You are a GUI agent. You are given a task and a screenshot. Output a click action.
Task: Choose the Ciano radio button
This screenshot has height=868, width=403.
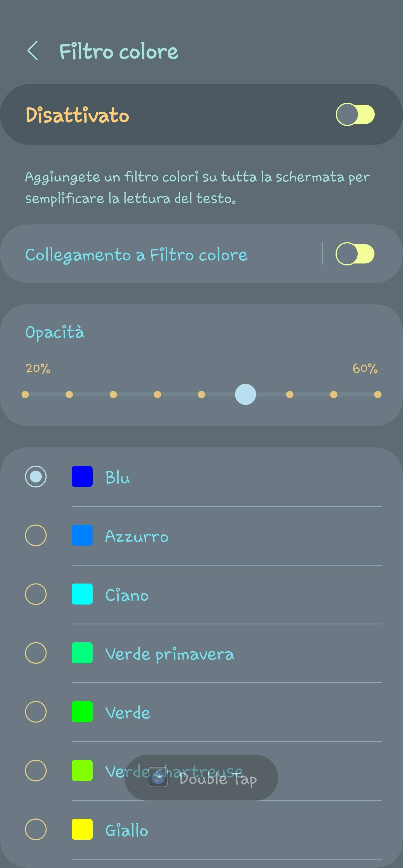pos(36,594)
